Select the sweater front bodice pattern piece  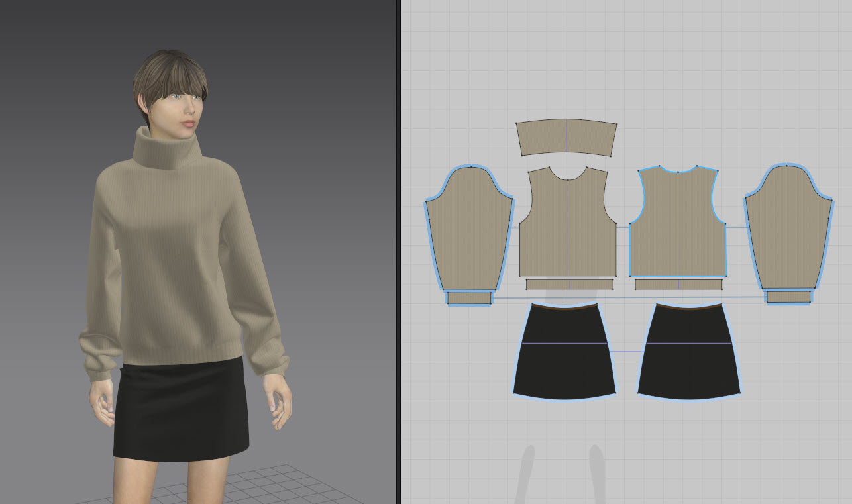coord(568,225)
